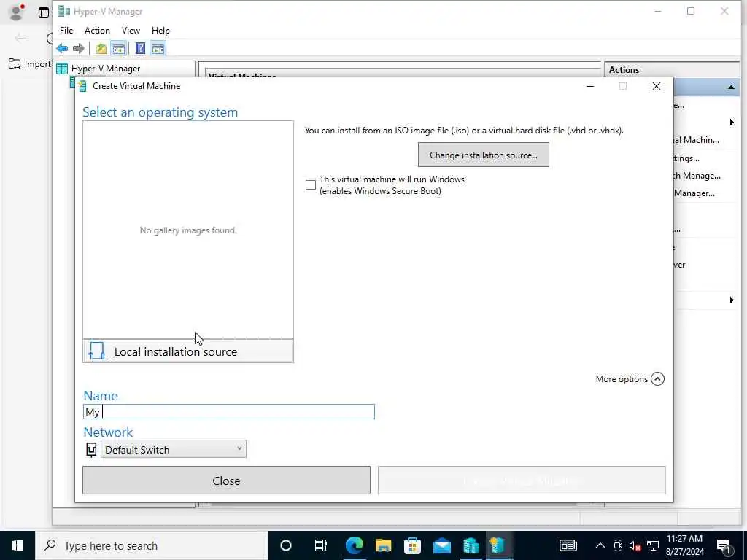Click Change installation source button
747x560 pixels.
pyautogui.click(x=484, y=155)
